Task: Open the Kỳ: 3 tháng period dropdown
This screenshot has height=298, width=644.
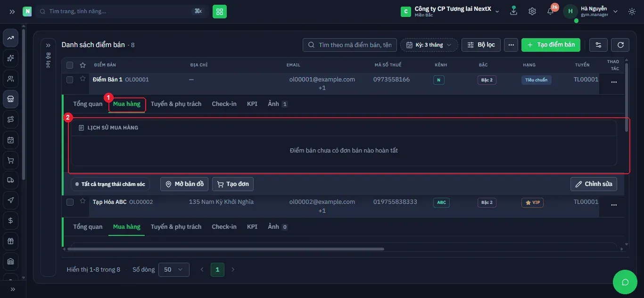Action: click(x=429, y=45)
